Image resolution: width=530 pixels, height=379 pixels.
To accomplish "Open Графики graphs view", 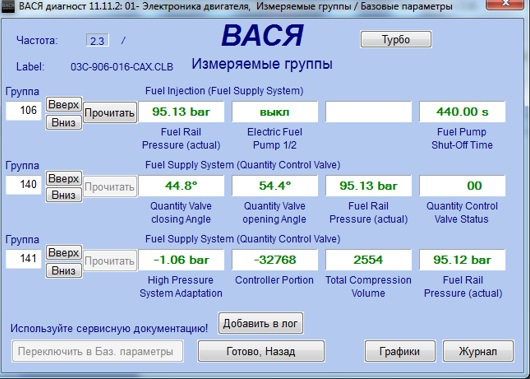I will (400, 351).
